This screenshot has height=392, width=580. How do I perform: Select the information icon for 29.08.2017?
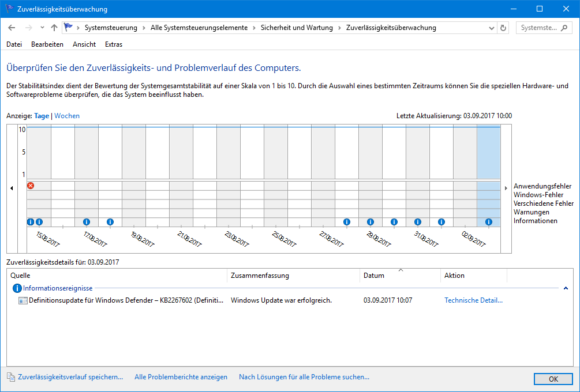(371, 222)
